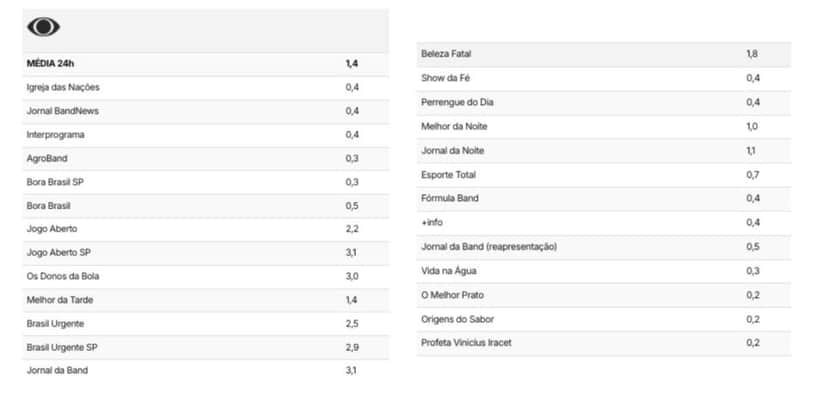Select the Profeta Vinicius Iracet row
This screenshot has height=414, width=828.
604,343
